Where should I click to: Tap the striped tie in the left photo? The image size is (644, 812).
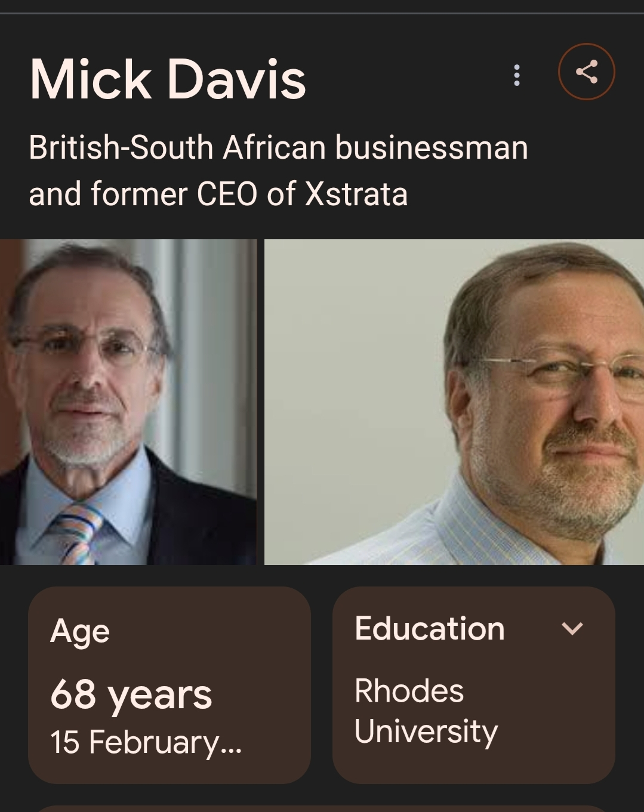(x=78, y=531)
